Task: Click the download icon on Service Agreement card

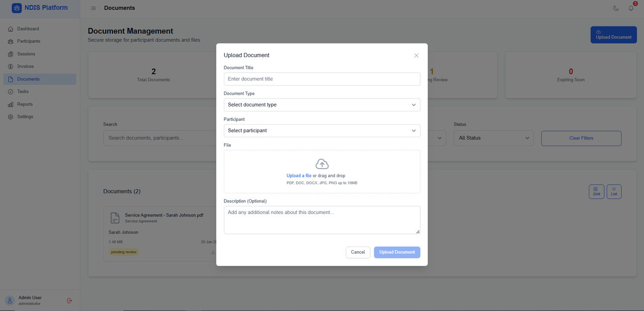Action: pyautogui.click(x=213, y=252)
